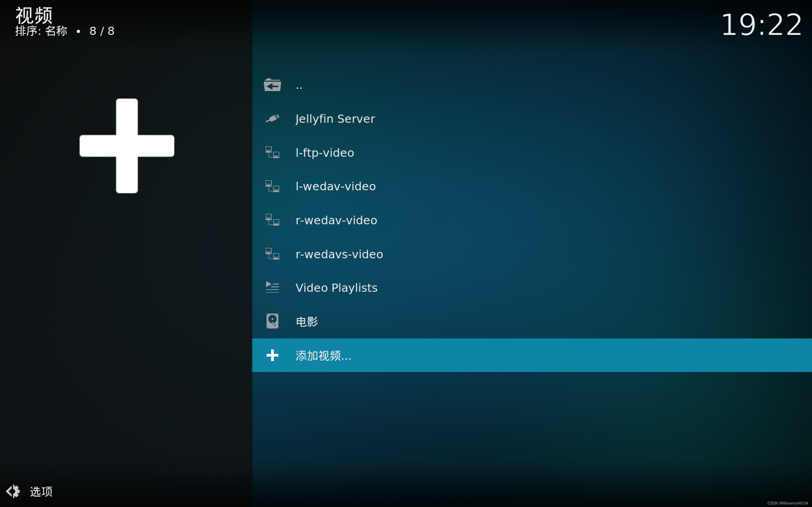This screenshot has width=812, height=507.
Task: Browse the l-wedav-video source
Action: click(x=335, y=186)
